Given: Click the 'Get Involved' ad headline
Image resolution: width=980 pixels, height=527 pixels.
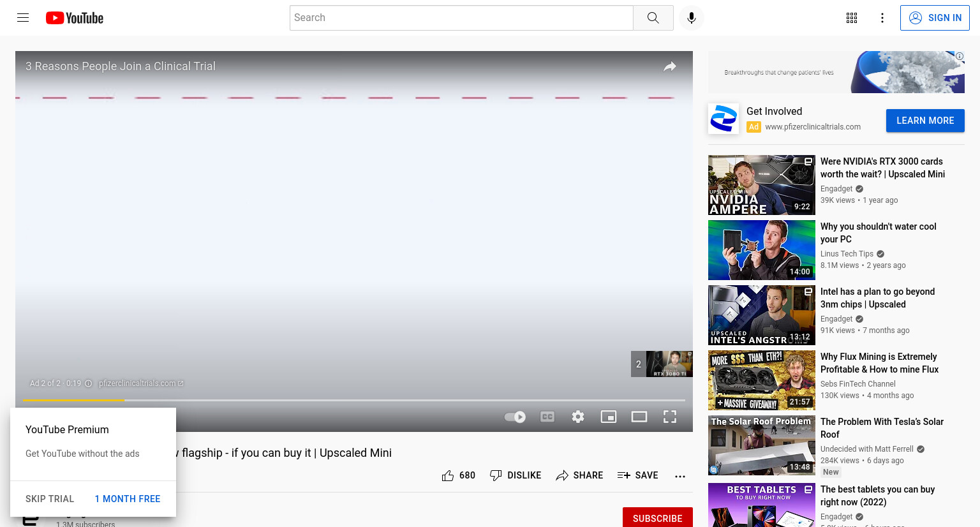Looking at the screenshot, I should 774,112.
